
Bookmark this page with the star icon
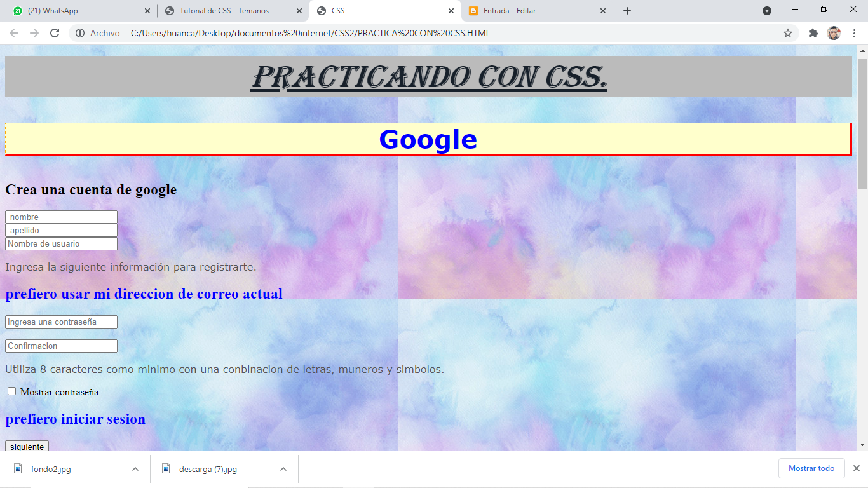click(x=788, y=33)
